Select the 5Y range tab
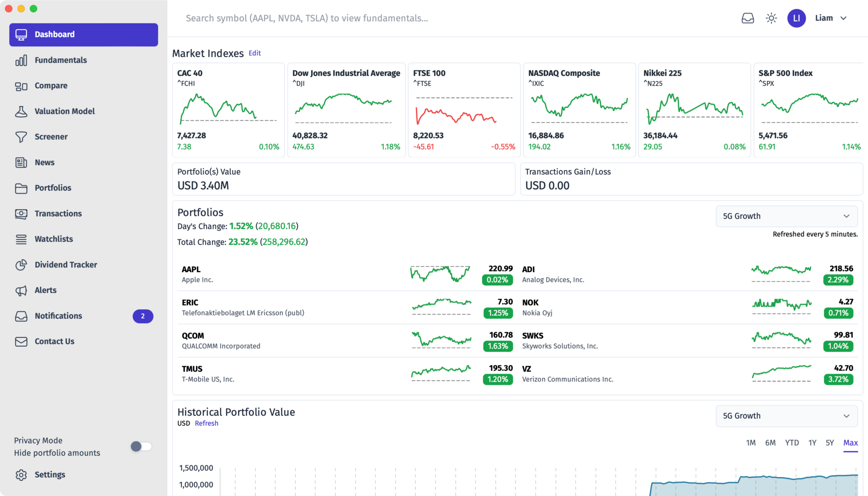This screenshot has height=496, width=868. (x=829, y=443)
